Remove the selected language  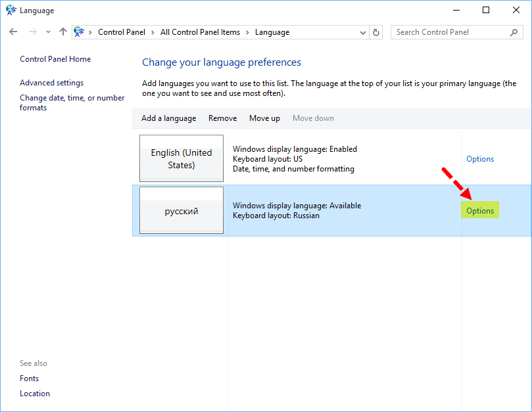pyautogui.click(x=222, y=118)
